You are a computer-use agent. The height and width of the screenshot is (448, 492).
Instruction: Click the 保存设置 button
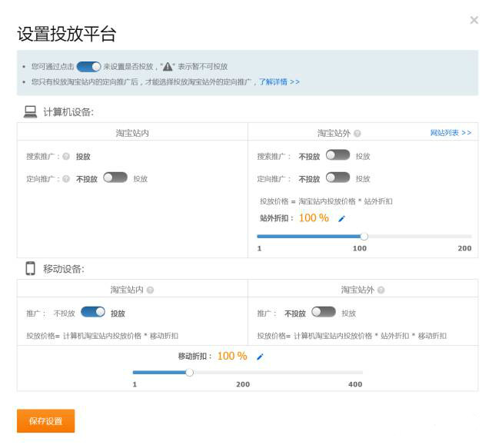click(46, 420)
